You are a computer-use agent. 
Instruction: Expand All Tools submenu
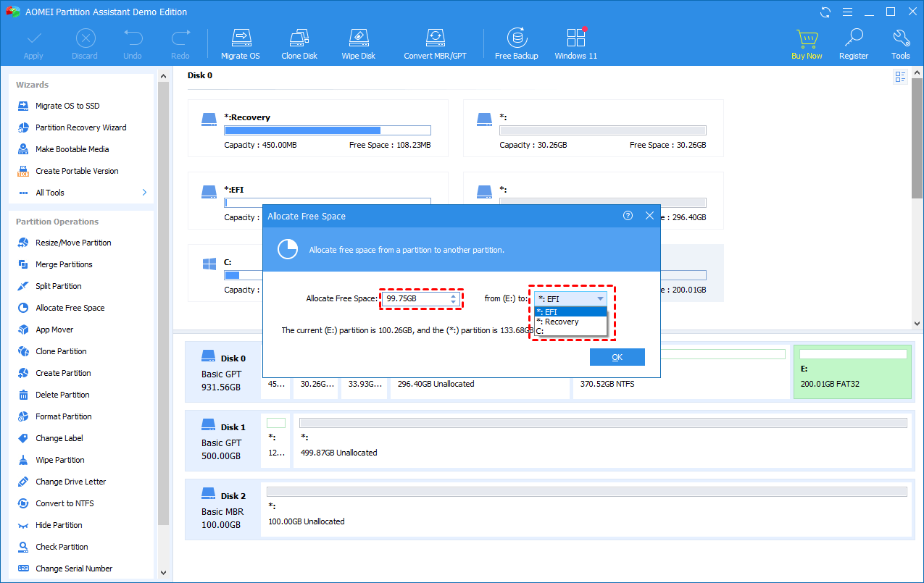click(81, 193)
